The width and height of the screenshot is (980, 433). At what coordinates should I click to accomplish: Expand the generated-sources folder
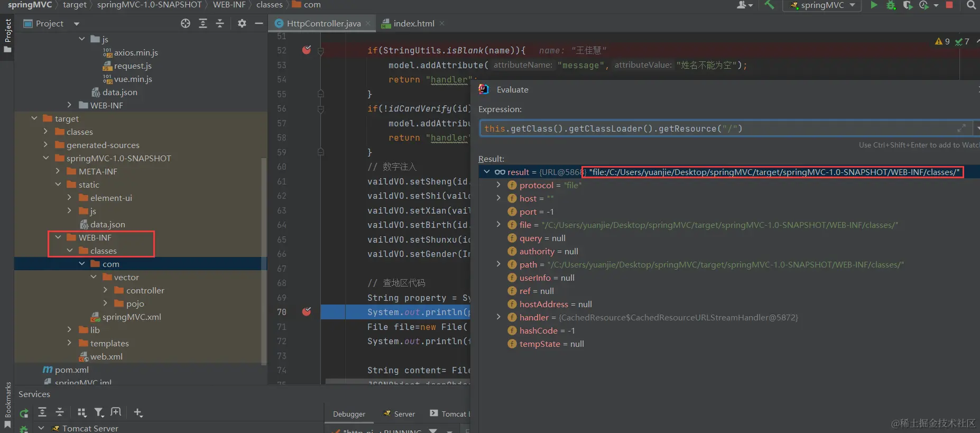tap(45, 145)
